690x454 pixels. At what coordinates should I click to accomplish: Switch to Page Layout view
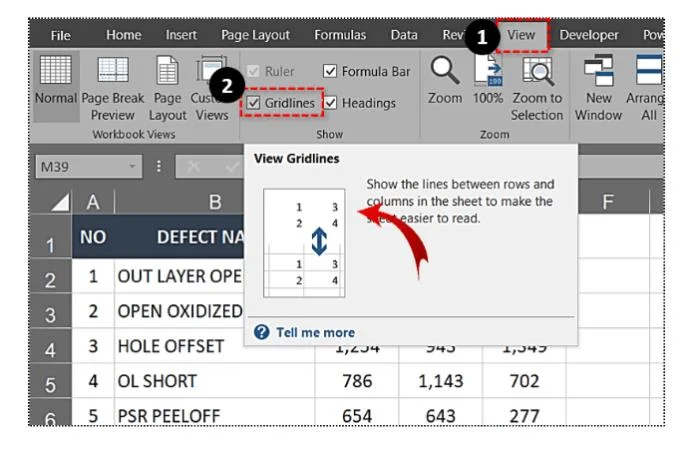point(167,88)
